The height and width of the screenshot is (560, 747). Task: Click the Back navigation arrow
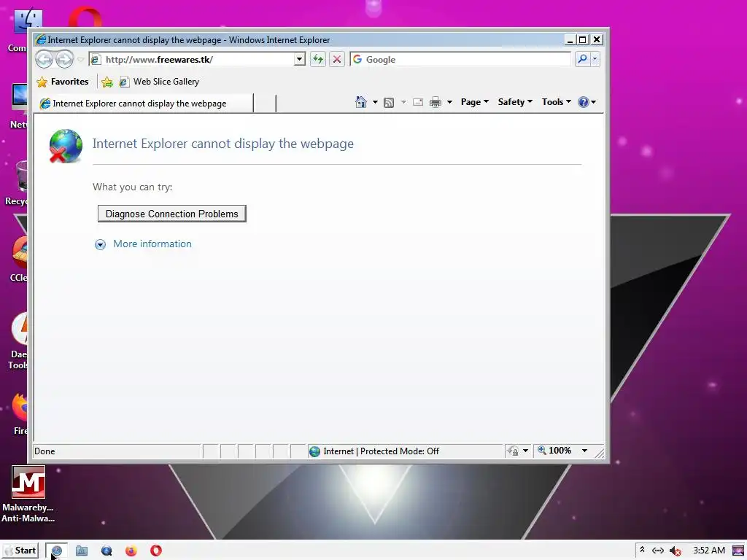[44, 60]
